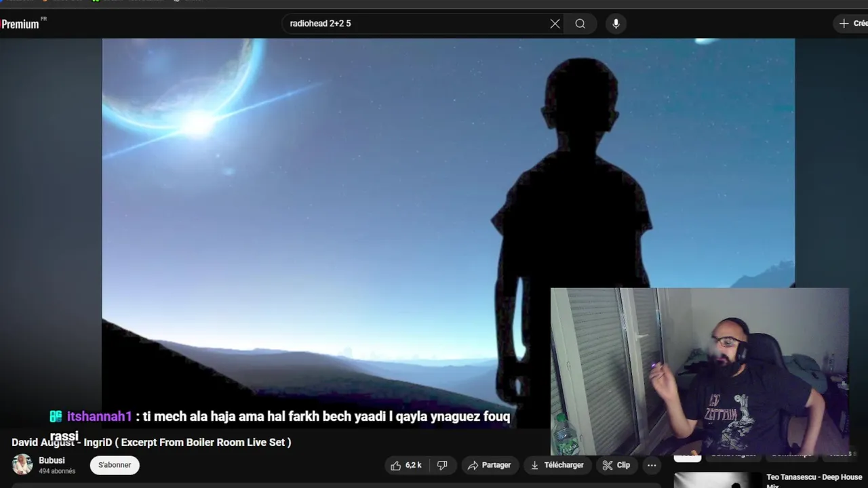Click the 494 abonnés subscriber count
The height and width of the screenshot is (488, 868).
(x=57, y=471)
